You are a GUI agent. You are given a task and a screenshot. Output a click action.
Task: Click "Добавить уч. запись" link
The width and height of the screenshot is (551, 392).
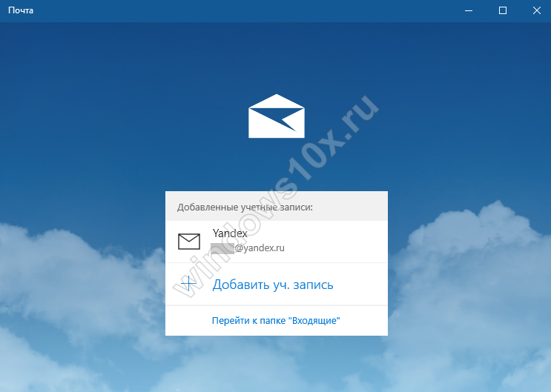coord(273,285)
